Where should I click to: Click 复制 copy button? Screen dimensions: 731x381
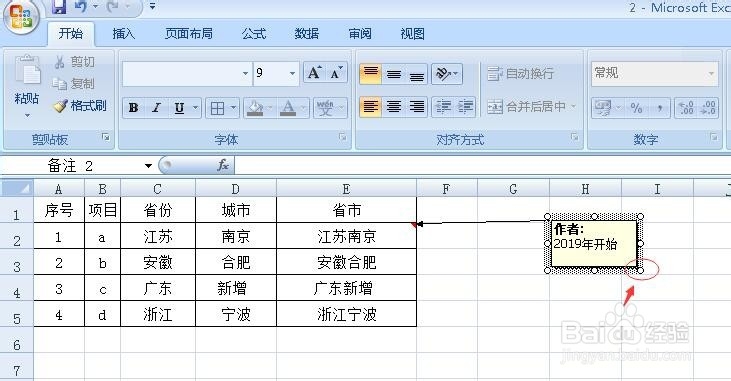coord(74,84)
